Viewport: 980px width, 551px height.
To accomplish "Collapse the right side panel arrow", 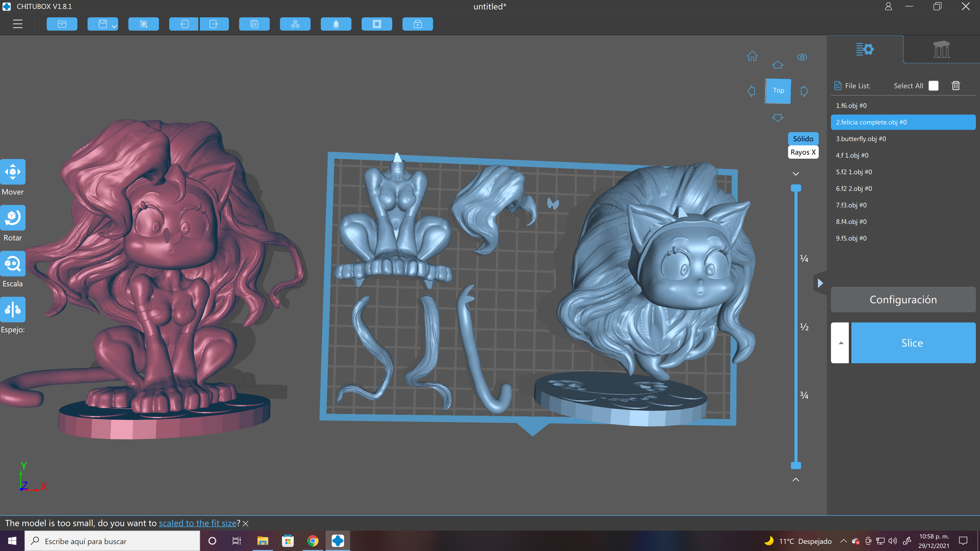I will (820, 283).
